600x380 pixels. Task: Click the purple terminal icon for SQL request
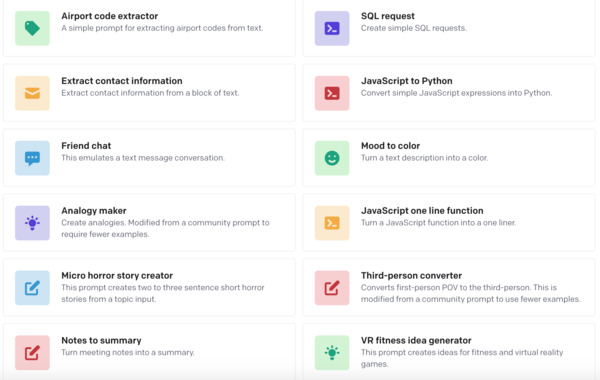click(x=332, y=28)
